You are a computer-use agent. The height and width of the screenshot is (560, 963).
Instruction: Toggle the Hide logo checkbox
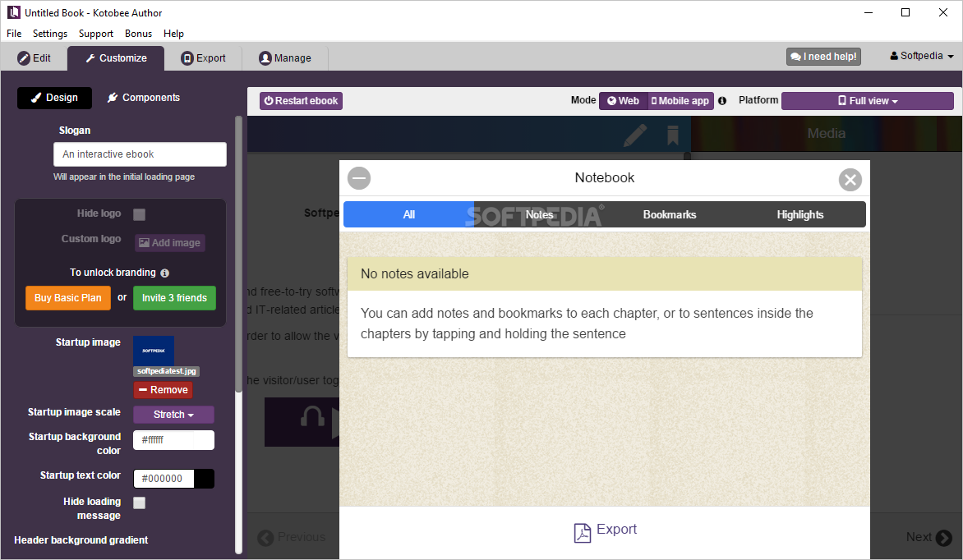pyautogui.click(x=140, y=214)
